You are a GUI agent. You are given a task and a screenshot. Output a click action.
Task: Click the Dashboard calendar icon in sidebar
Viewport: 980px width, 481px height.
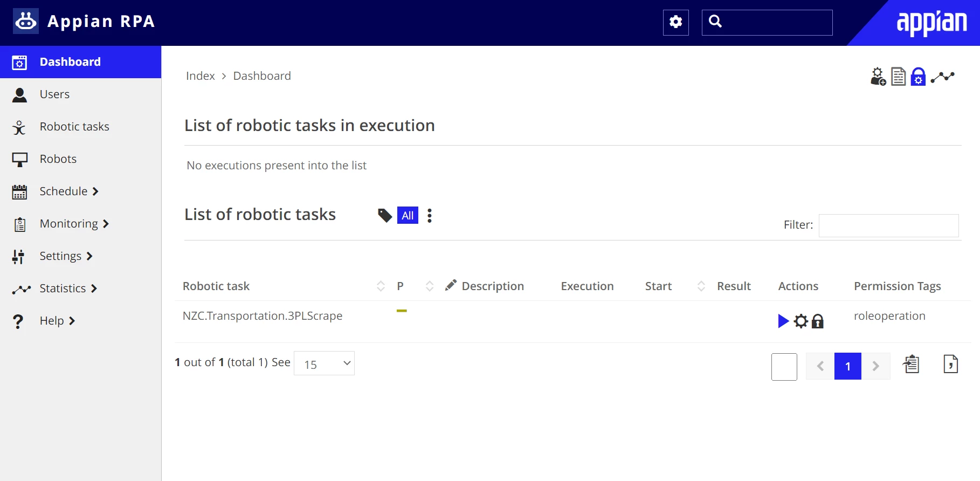(19, 63)
